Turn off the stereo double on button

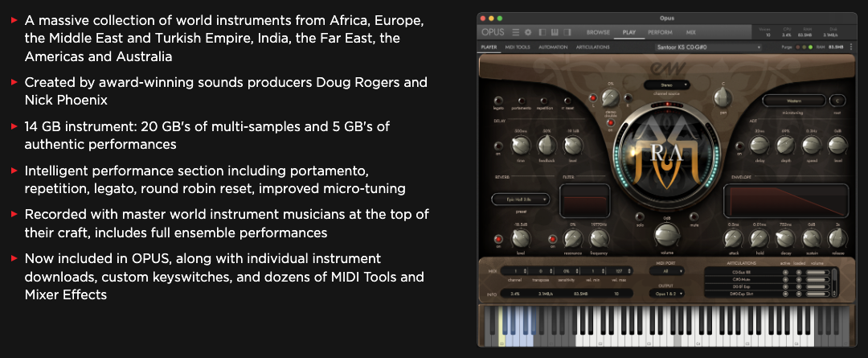tap(610, 122)
